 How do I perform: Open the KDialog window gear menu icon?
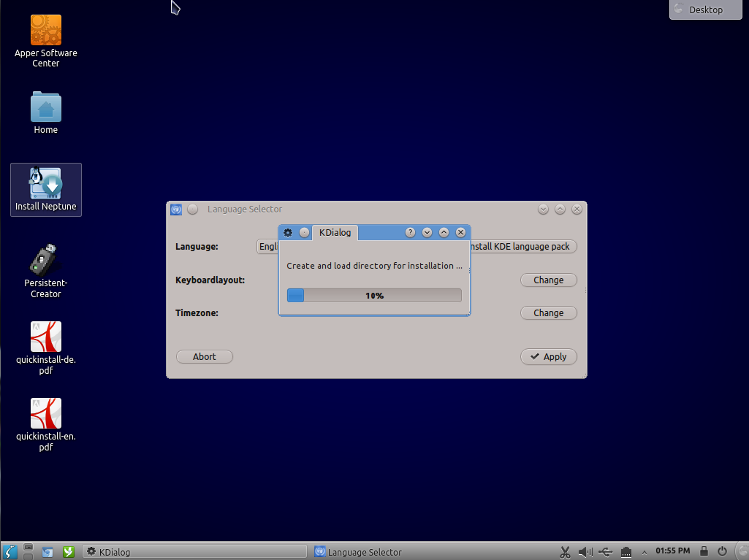click(x=288, y=232)
